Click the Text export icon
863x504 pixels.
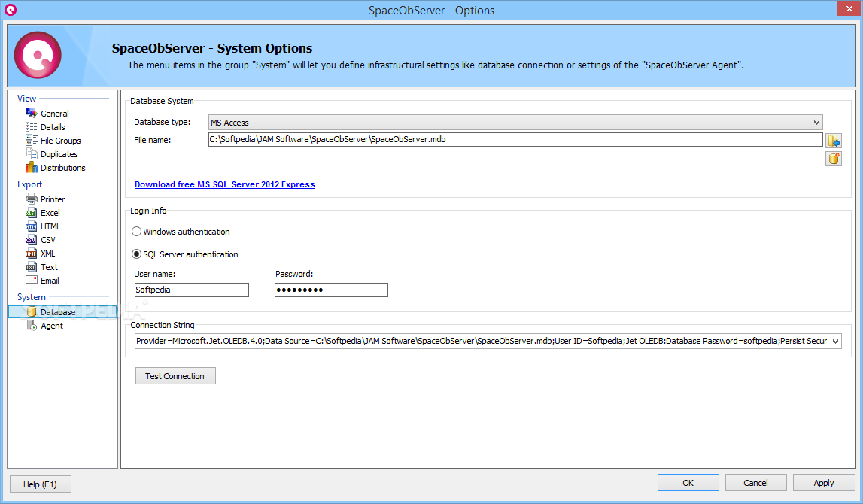pos(32,267)
